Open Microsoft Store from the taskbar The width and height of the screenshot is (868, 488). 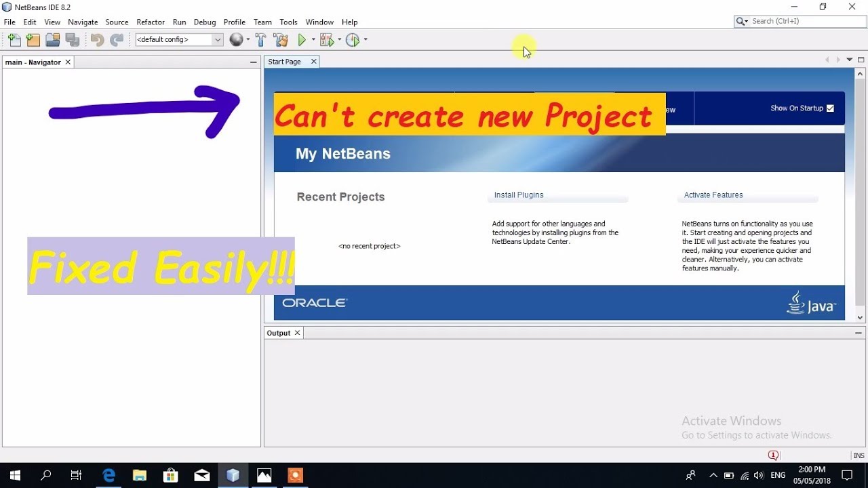coord(171,475)
